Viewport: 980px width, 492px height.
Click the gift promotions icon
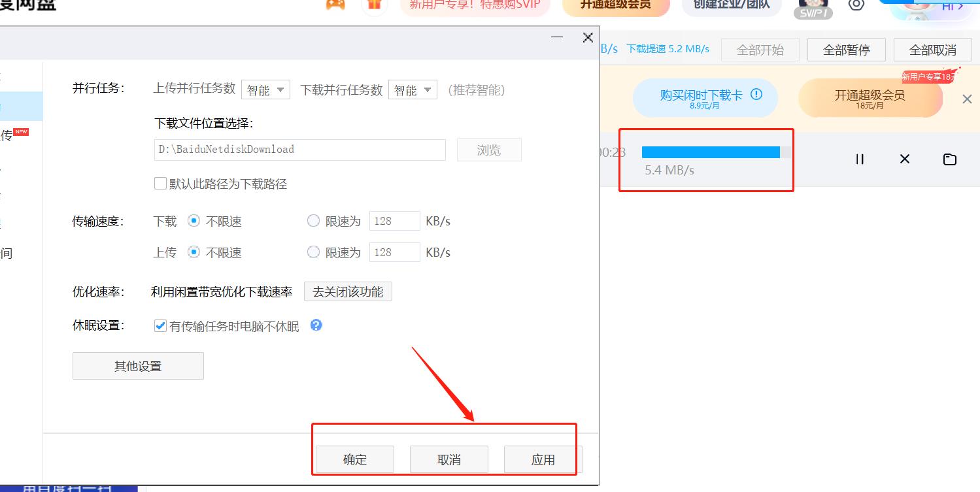(374, 5)
